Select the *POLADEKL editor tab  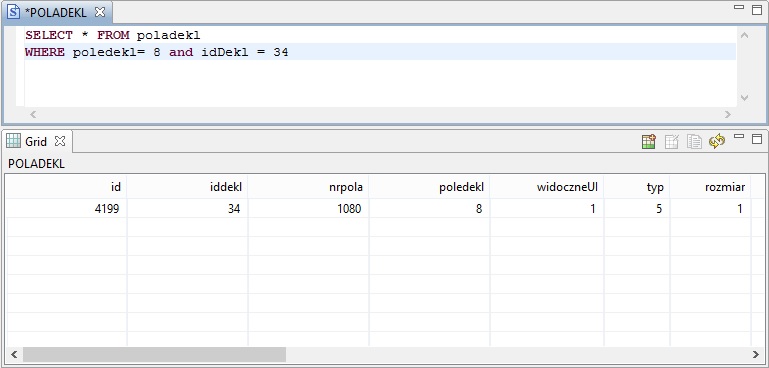(56, 13)
